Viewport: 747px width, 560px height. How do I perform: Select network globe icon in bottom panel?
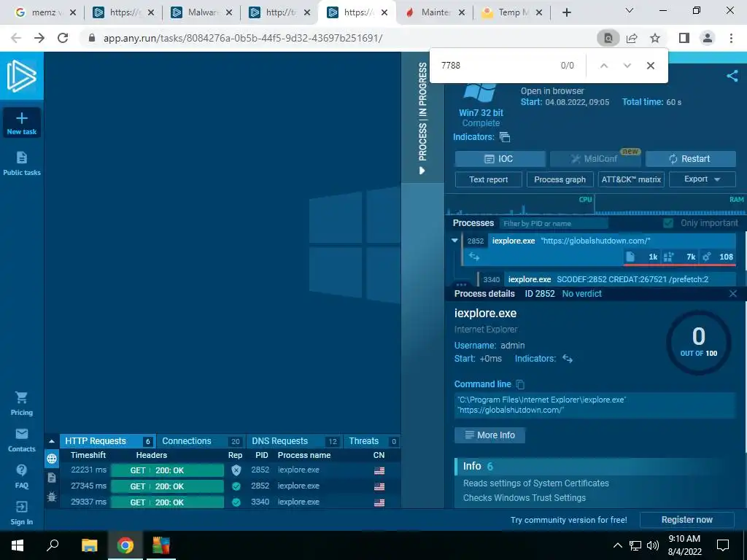coord(52,459)
